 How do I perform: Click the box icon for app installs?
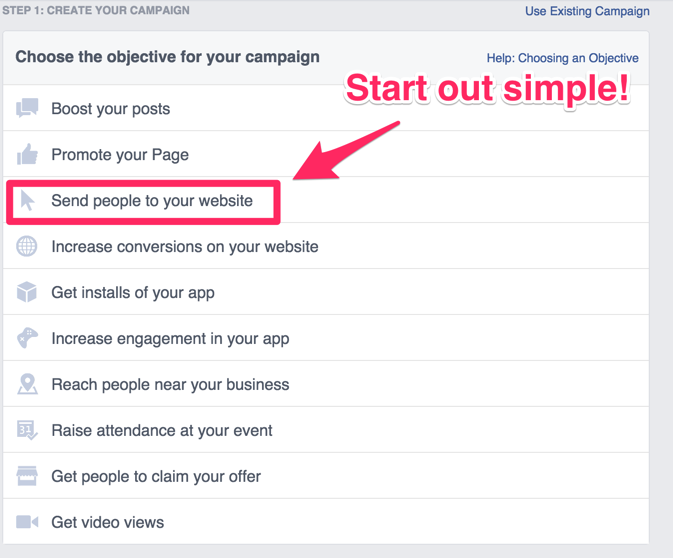pos(27,292)
